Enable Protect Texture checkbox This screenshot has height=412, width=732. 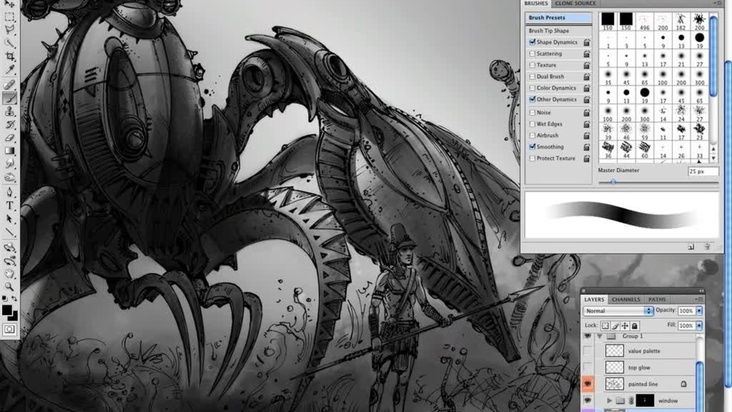click(x=532, y=158)
